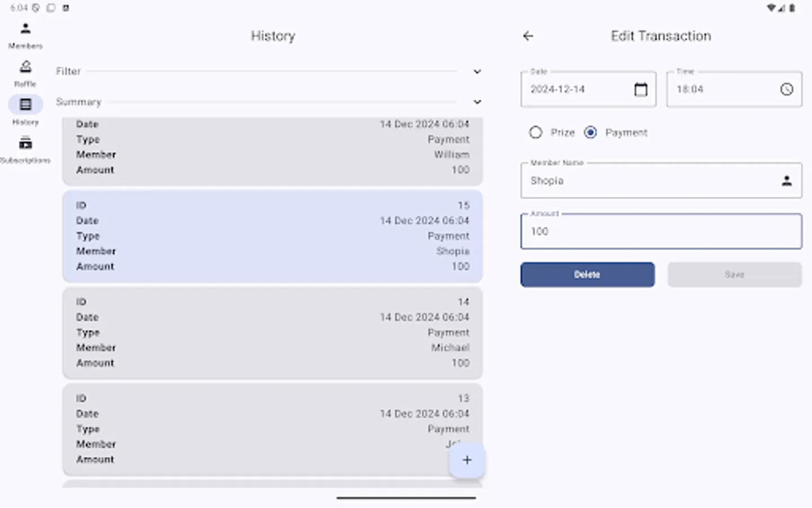812x508 pixels.
Task: Open the Members section icon
Action: (25, 28)
